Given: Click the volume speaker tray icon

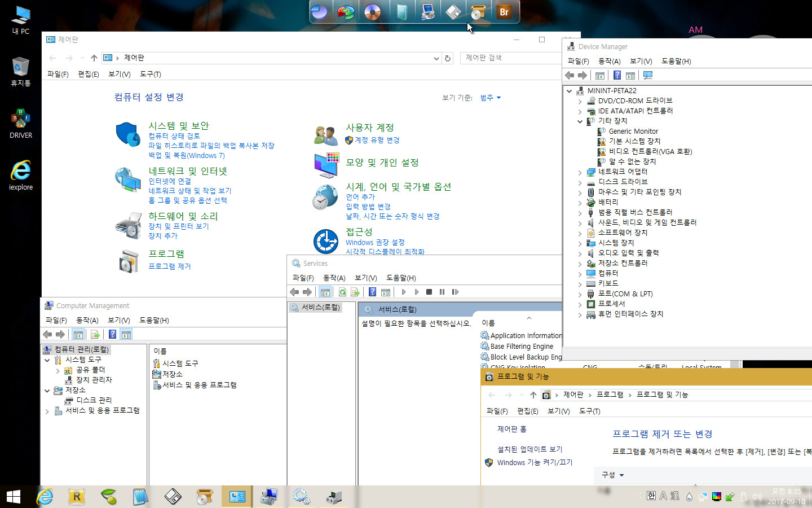Looking at the screenshot, I should 757,497.
